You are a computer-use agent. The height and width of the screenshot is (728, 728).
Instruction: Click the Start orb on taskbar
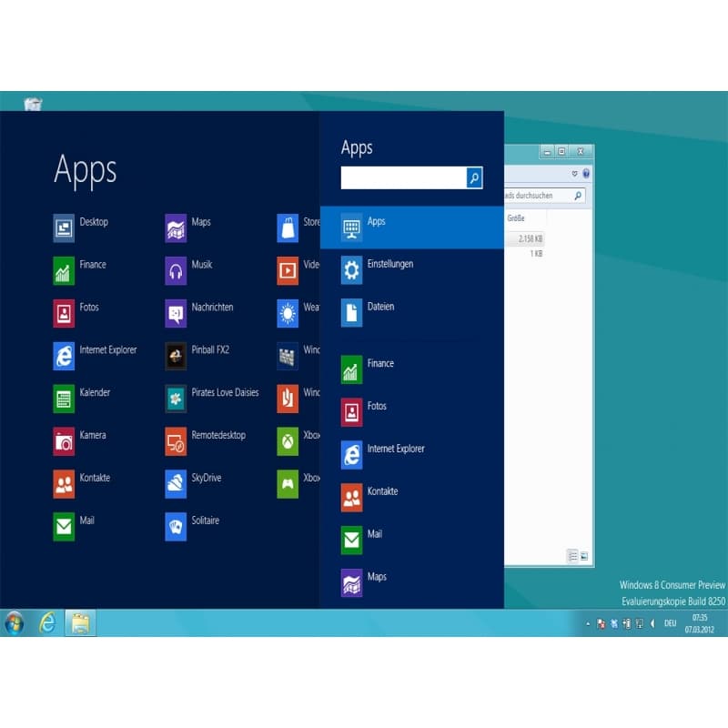15,622
